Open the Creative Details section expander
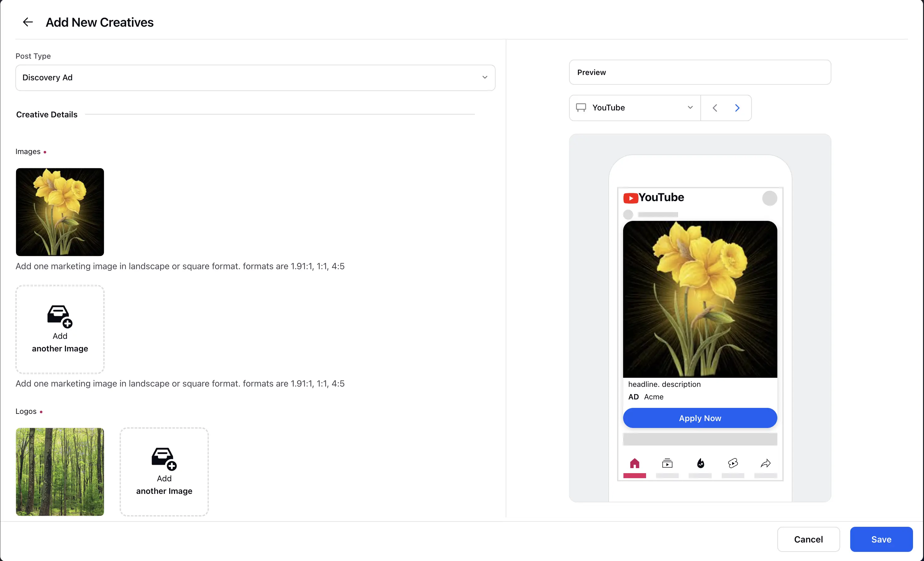Image resolution: width=924 pixels, height=561 pixels. click(x=47, y=114)
